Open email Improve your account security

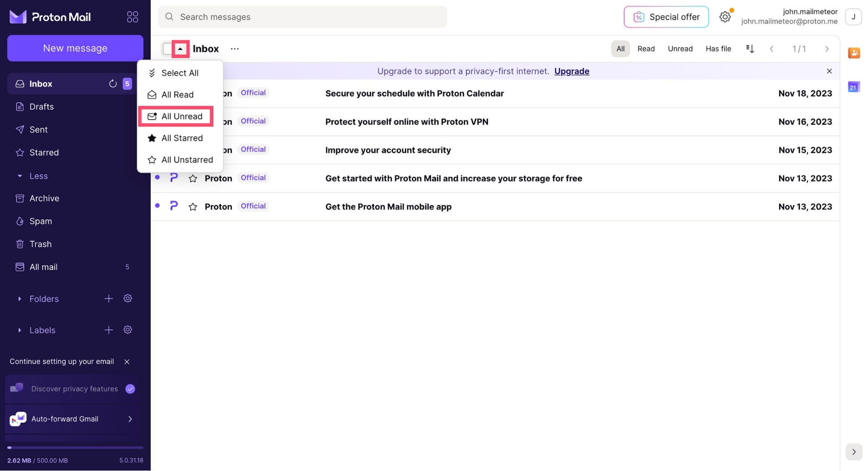495,150
